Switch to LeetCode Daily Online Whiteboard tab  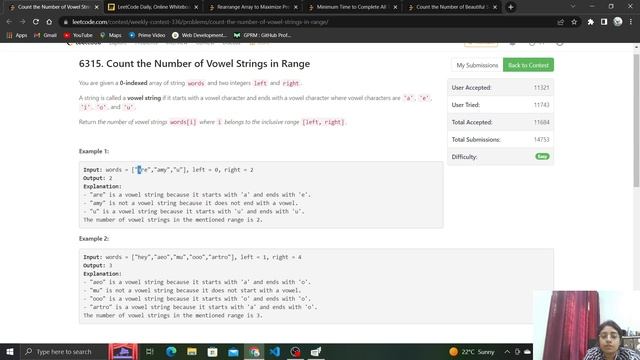[153, 7]
